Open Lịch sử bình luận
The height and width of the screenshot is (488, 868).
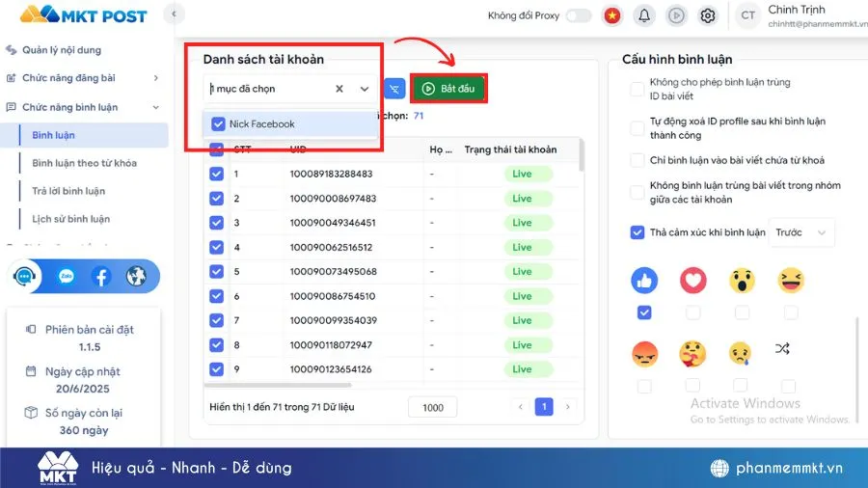[x=70, y=219]
